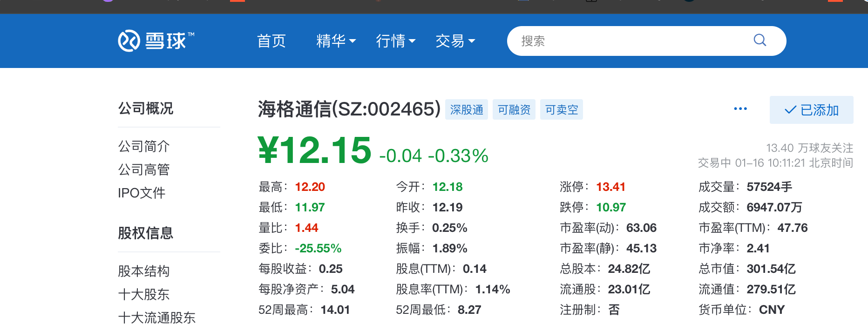Click the 每股收益 value 0.25
This screenshot has width=868, height=325.
331,269
